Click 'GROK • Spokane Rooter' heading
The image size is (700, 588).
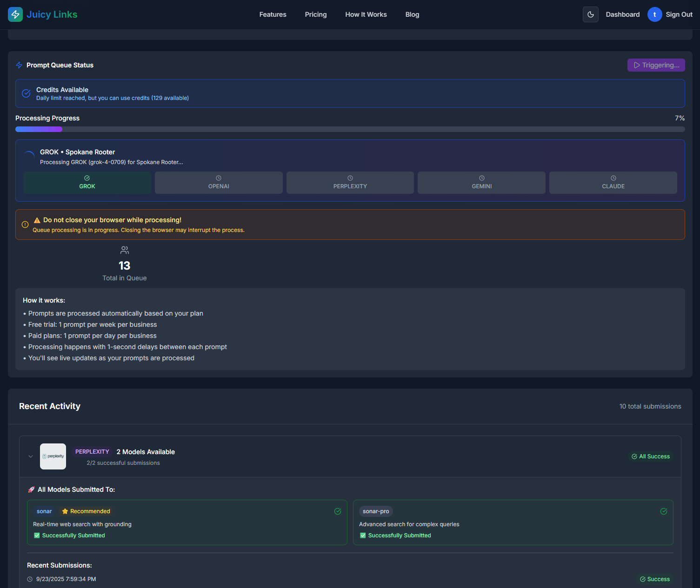coord(77,152)
